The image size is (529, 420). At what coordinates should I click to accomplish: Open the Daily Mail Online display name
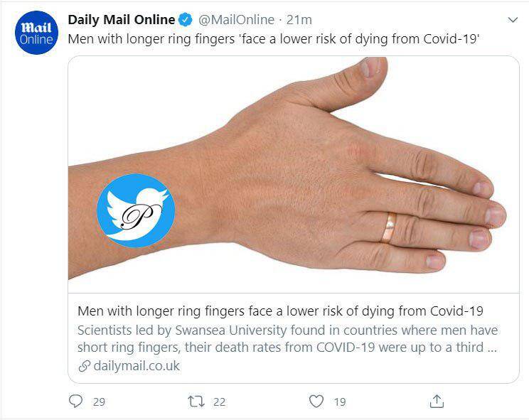(x=122, y=20)
